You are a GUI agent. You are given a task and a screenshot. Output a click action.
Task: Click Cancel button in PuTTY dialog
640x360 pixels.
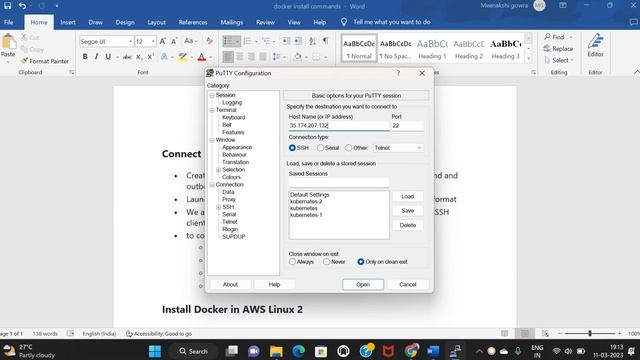click(x=407, y=284)
